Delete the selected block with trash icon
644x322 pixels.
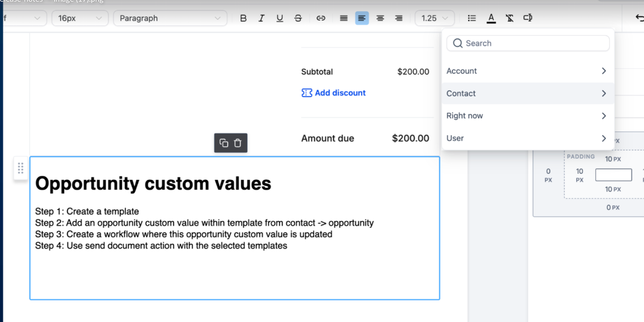click(x=238, y=143)
